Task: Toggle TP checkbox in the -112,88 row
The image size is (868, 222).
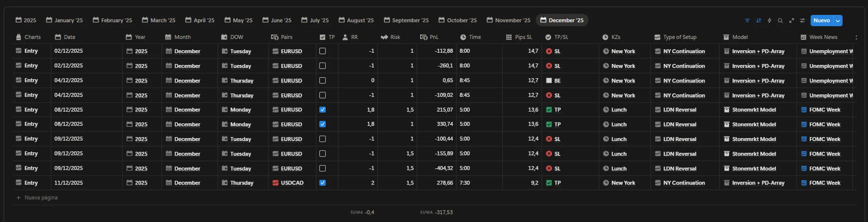Action: point(322,51)
